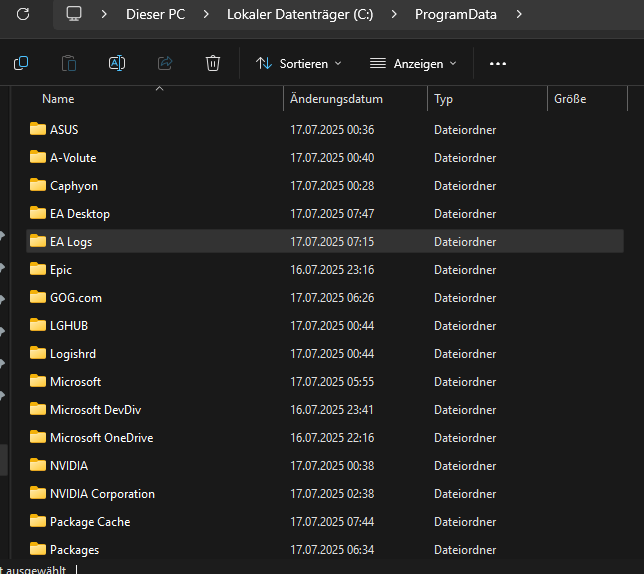Click the LGHUB folder icon

click(x=38, y=325)
